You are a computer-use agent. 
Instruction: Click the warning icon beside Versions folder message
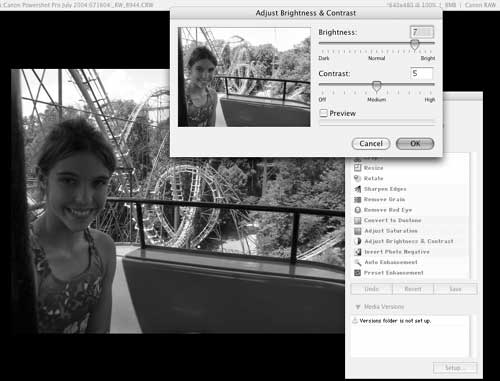tap(355, 320)
